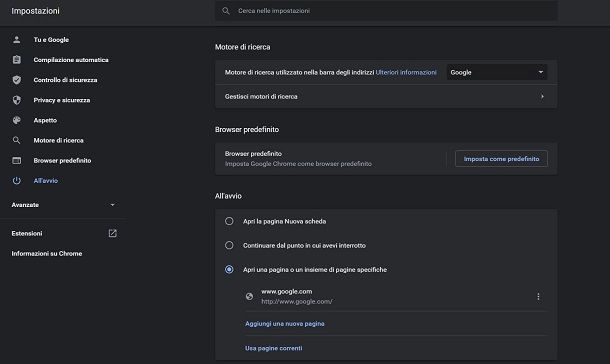This screenshot has width=610, height=364.
Task: Click the magnifier icon beside Motore di ricerca in sidebar
Action: [x=16, y=140]
